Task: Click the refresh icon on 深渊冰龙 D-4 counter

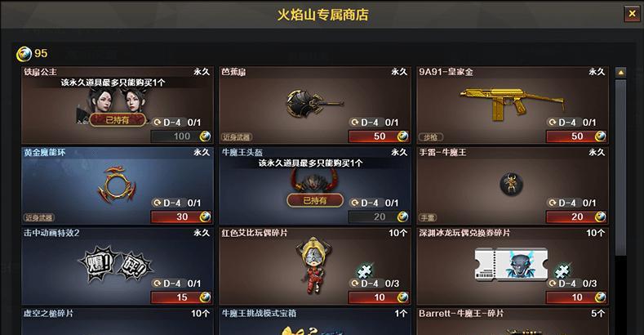Action: [x=553, y=284]
